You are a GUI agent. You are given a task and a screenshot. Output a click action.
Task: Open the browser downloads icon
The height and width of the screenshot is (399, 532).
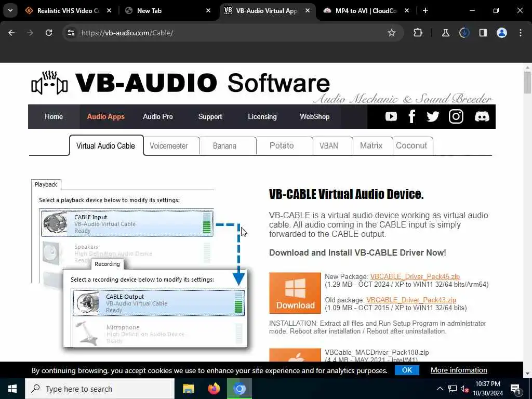coord(464,33)
